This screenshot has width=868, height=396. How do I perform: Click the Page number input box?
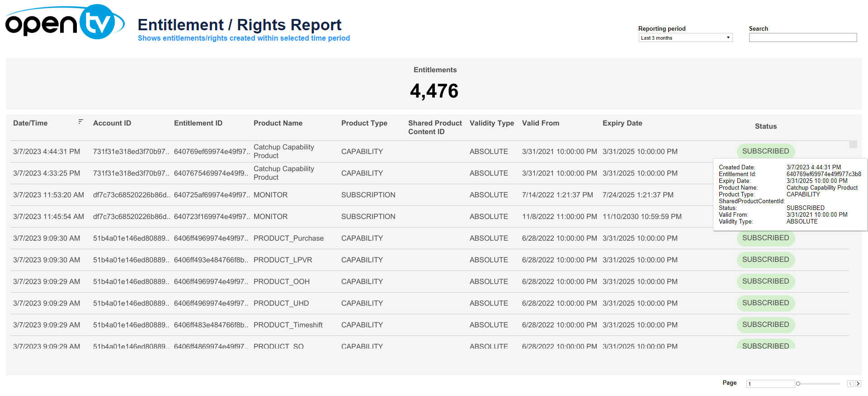pos(770,384)
